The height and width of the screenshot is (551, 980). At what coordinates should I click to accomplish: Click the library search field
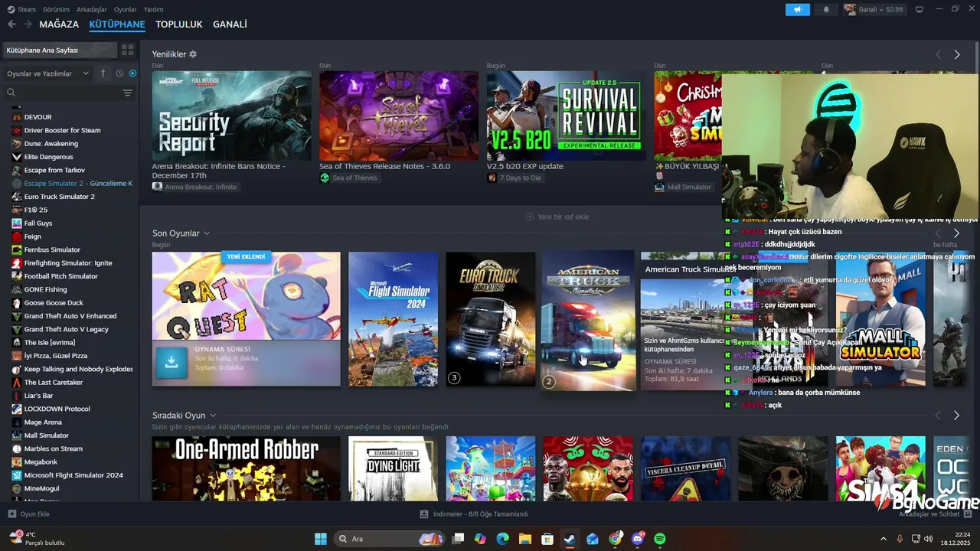[x=63, y=93]
